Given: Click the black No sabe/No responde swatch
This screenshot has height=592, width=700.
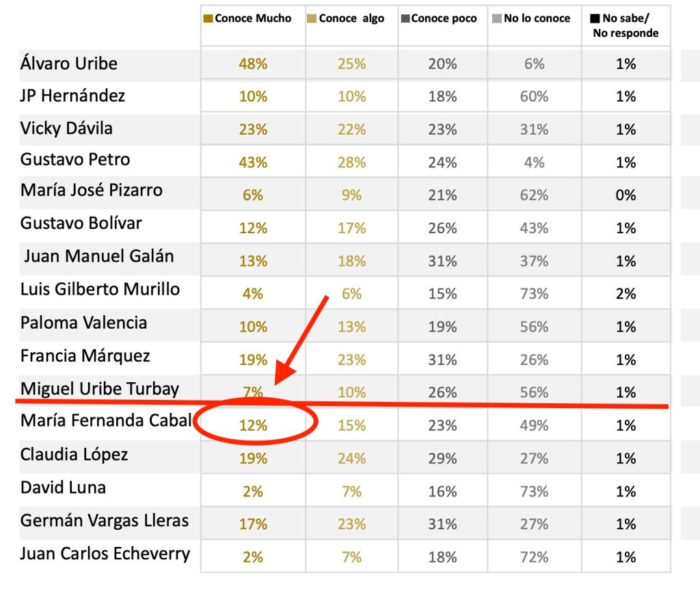Looking at the screenshot, I should click(x=596, y=18).
